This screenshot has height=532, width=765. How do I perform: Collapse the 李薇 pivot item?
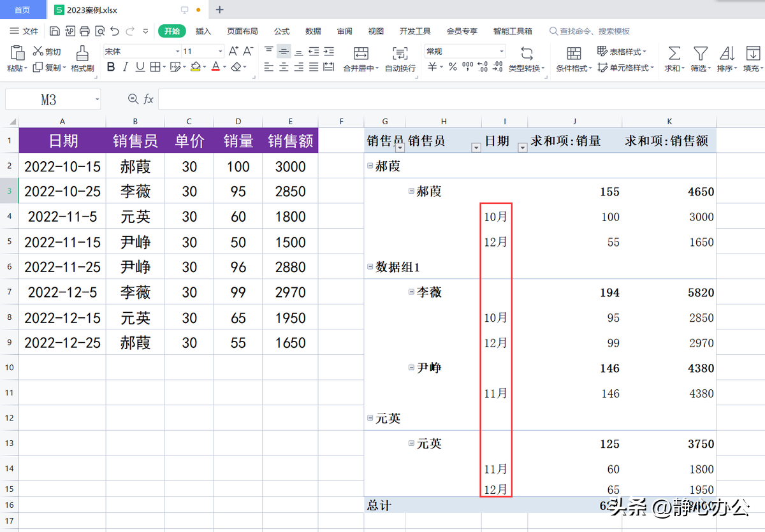coord(411,292)
